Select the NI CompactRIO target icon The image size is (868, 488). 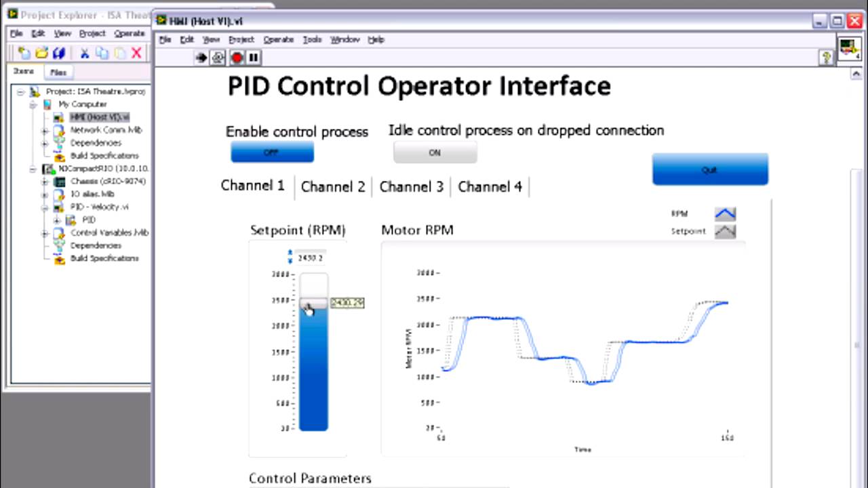click(48, 169)
